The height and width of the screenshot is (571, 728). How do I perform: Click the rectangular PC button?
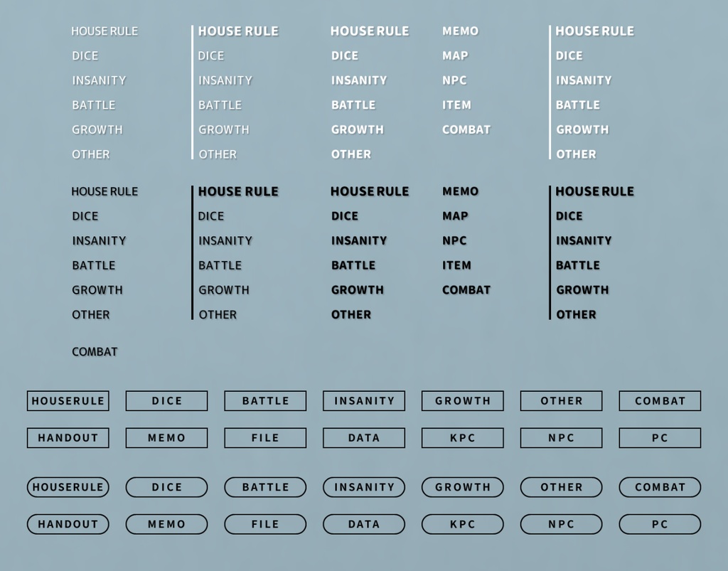[x=660, y=437]
